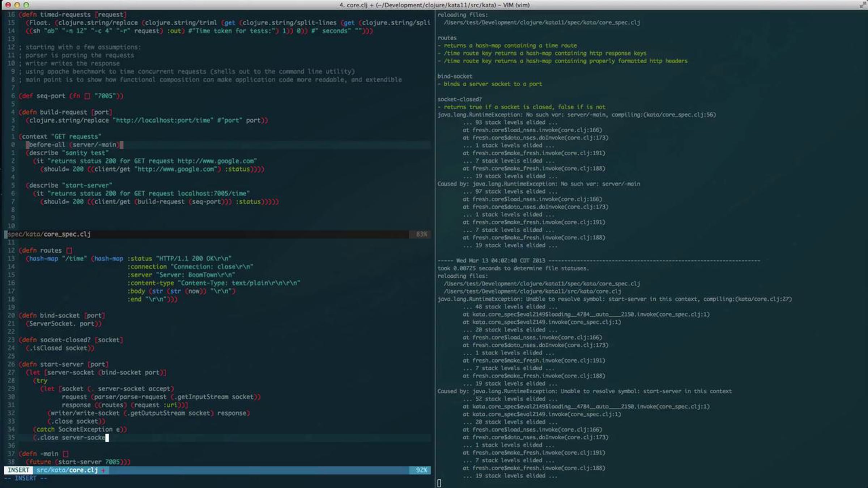
Task: Click '(catch SocketException e))' line
Action: [80, 429]
